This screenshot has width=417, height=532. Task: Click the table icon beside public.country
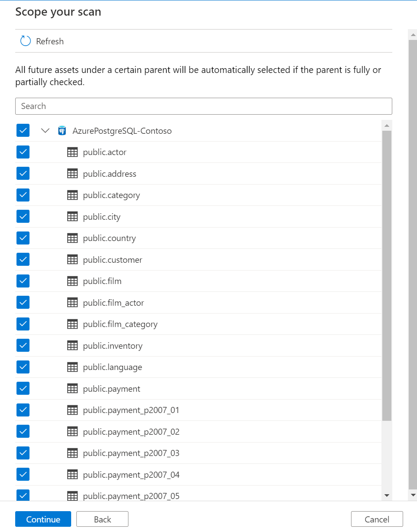tap(72, 238)
